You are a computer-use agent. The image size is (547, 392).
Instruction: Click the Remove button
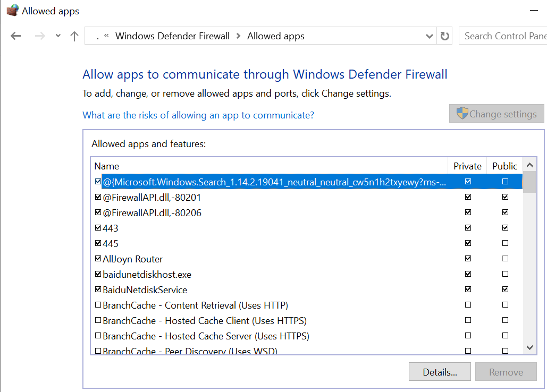(x=506, y=372)
